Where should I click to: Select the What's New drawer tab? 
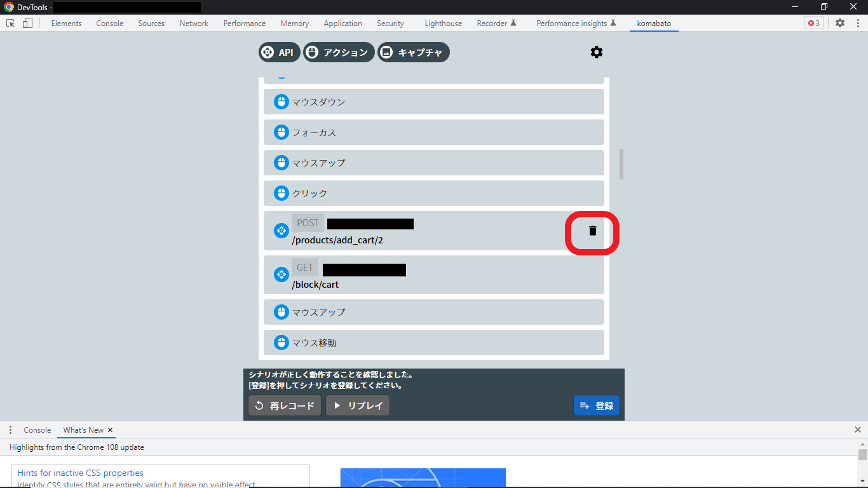click(x=83, y=430)
